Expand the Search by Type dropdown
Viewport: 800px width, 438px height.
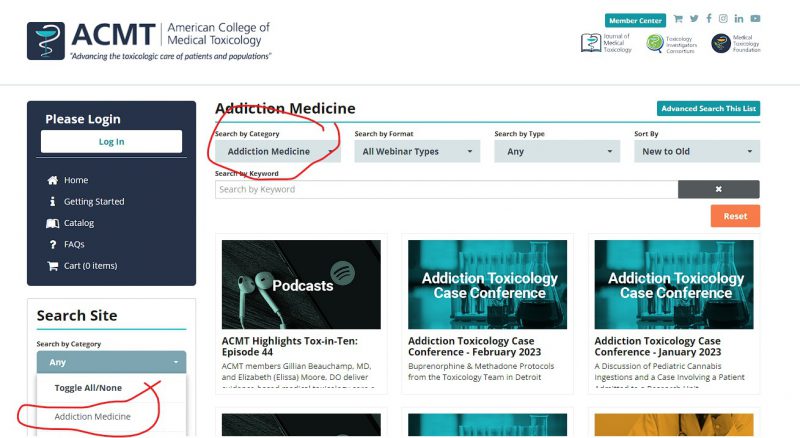pos(557,152)
